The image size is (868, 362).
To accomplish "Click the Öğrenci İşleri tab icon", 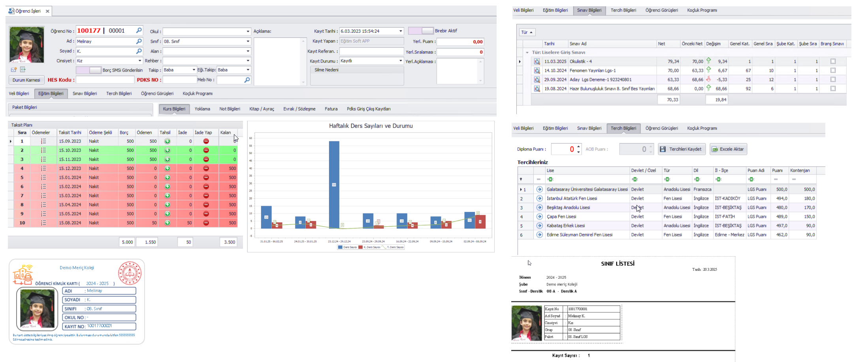I will [x=11, y=11].
